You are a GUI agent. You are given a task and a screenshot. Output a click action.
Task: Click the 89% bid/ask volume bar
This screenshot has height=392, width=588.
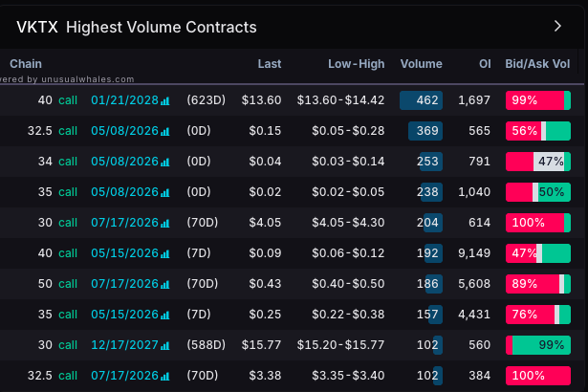[538, 284]
